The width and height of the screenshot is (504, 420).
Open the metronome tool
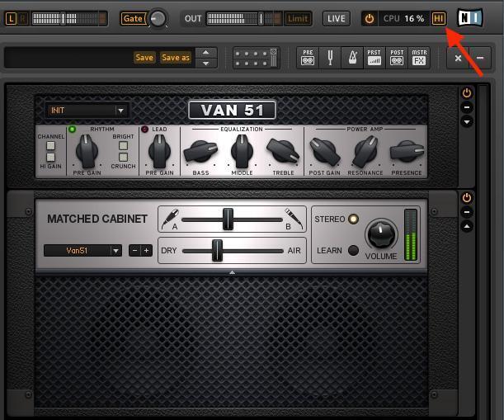click(352, 58)
